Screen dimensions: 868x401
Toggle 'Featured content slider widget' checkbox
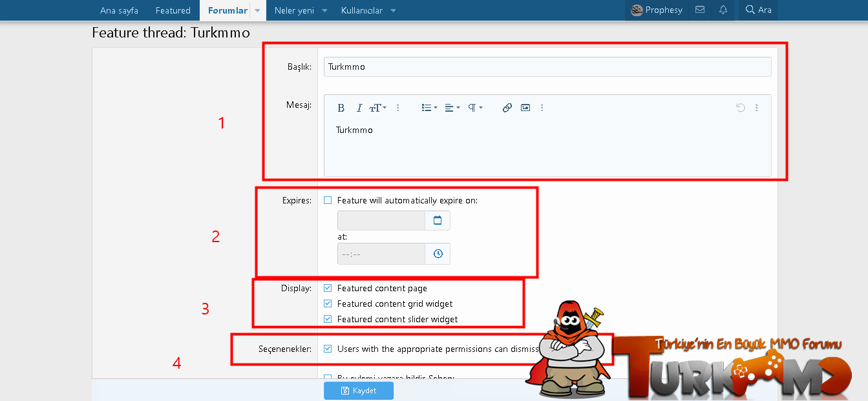[x=328, y=319]
